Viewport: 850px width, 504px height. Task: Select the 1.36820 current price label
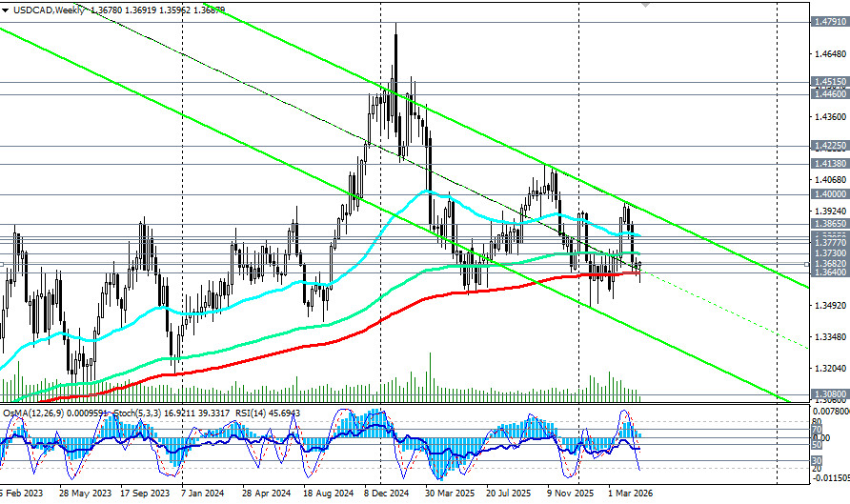829,263
